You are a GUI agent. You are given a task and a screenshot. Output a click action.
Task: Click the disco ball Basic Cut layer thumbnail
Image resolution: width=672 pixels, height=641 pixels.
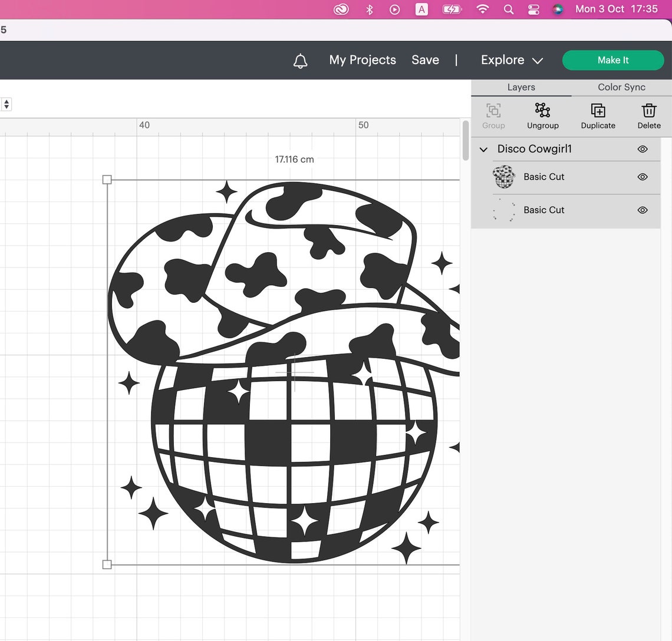504,177
